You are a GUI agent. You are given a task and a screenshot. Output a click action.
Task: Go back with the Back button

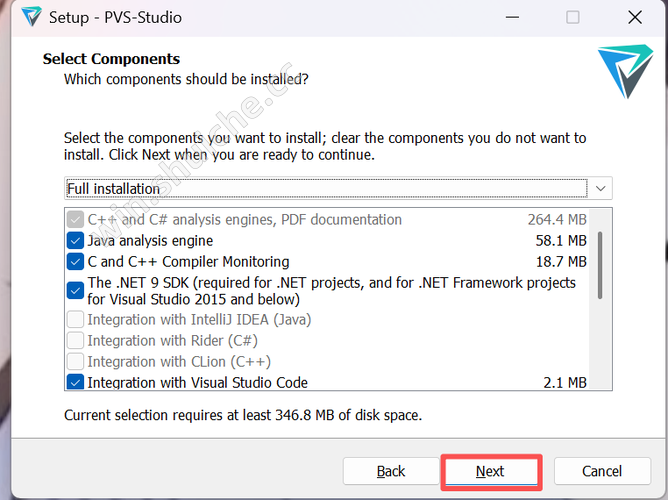[391, 471]
